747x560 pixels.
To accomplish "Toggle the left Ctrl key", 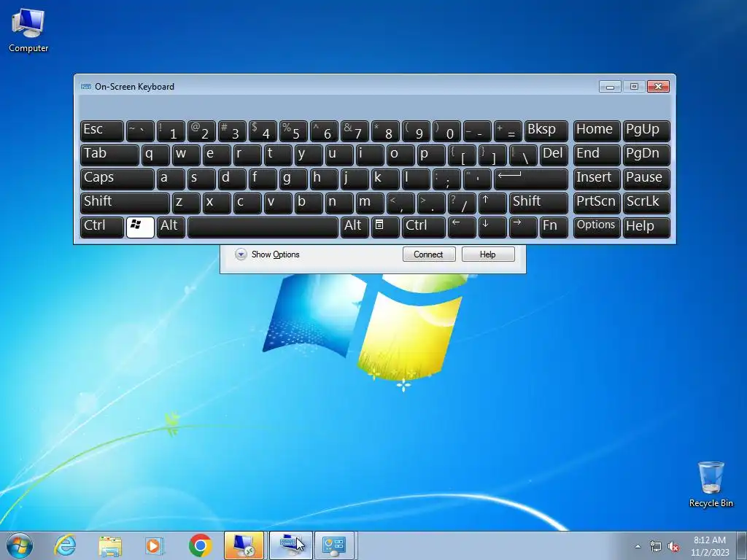I will (x=102, y=227).
